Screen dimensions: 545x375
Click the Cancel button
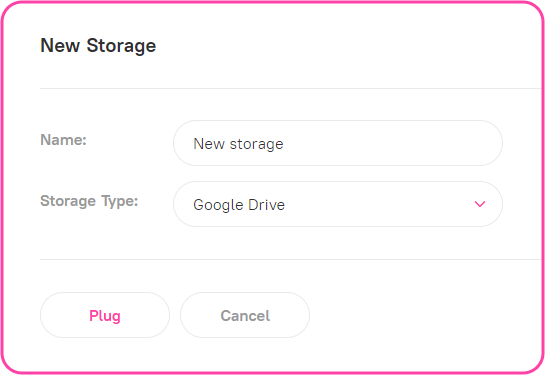click(245, 315)
